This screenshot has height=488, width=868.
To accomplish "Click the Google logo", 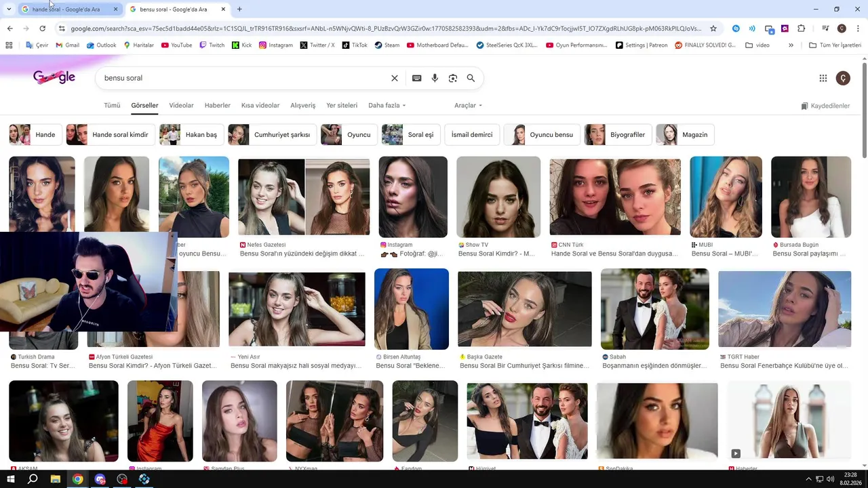I will pyautogui.click(x=54, y=77).
